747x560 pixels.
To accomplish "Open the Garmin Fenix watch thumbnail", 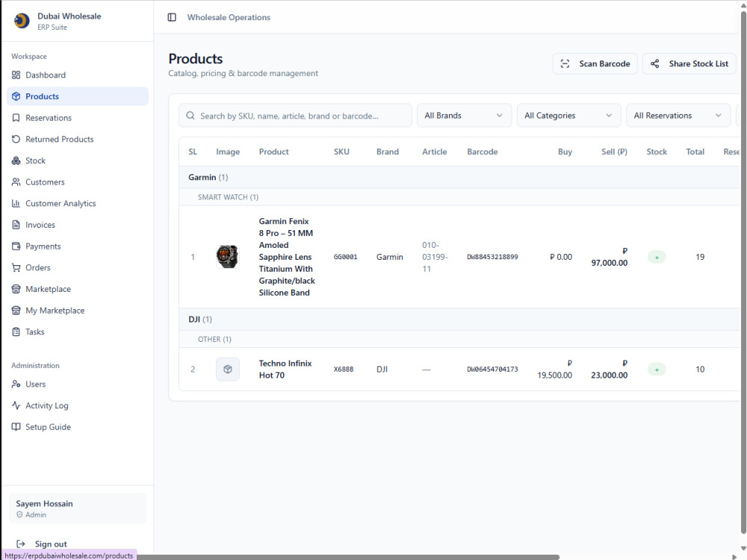I will 227,257.
